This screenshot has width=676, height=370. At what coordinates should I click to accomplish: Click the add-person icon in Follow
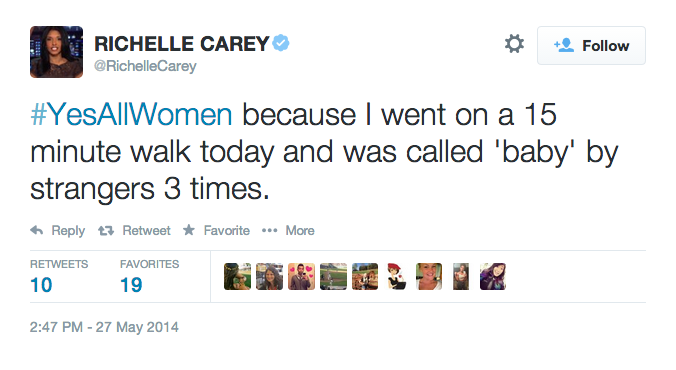tap(563, 45)
